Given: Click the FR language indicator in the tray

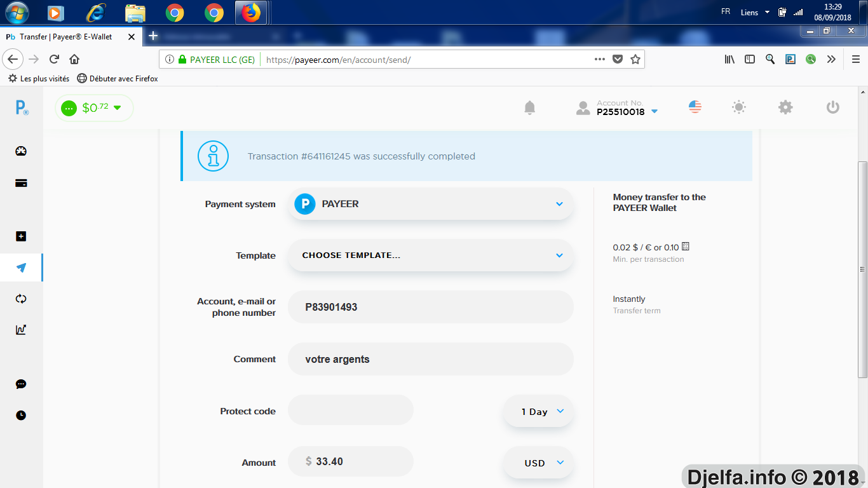Looking at the screenshot, I should coord(726,11).
